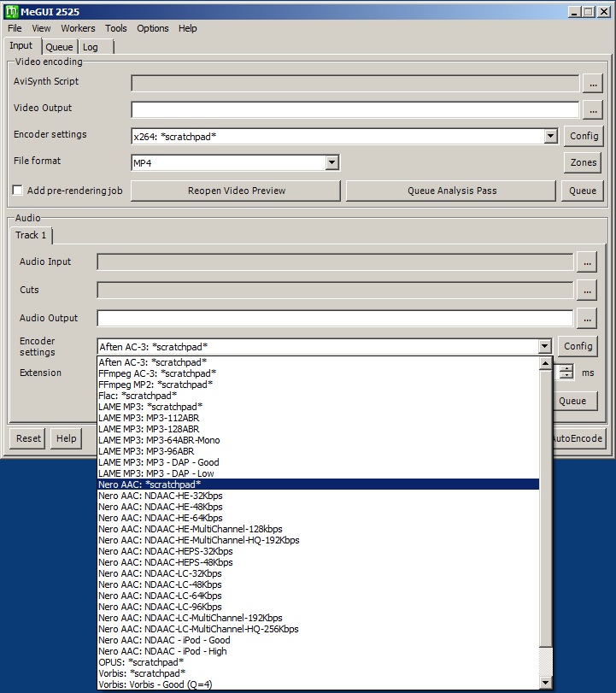Viewport: 616px width, 693px height.
Task: Select LAME MP3: MP3 - DAP - Good
Action: point(318,462)
